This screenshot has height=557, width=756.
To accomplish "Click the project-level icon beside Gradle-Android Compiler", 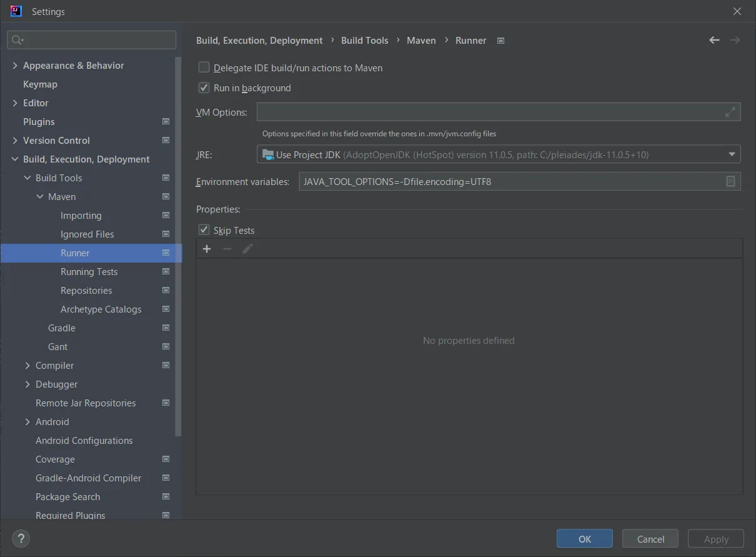I will point(166,478).
